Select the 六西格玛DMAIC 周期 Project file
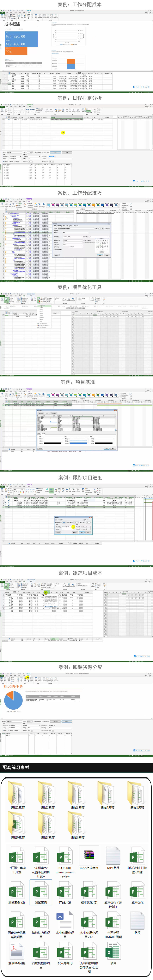153x980 pixels. coord(113,925)
